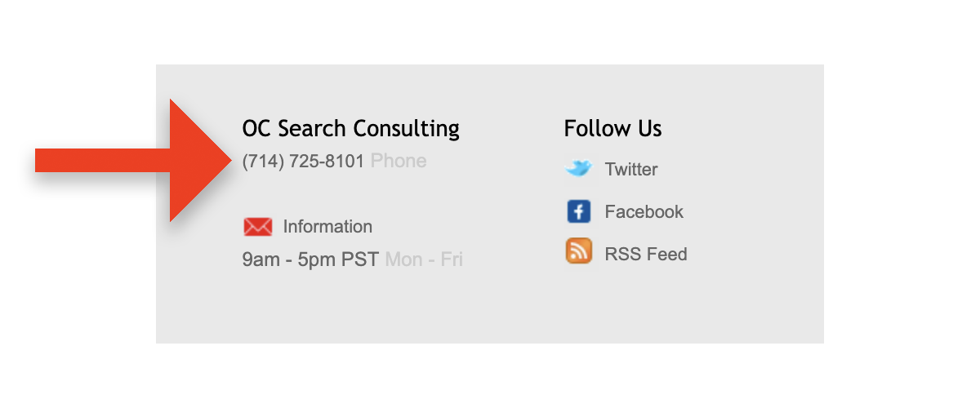Screen dimensions: 980x408
Task: Click the orange RSS feed icon
Action: point(578,251)
